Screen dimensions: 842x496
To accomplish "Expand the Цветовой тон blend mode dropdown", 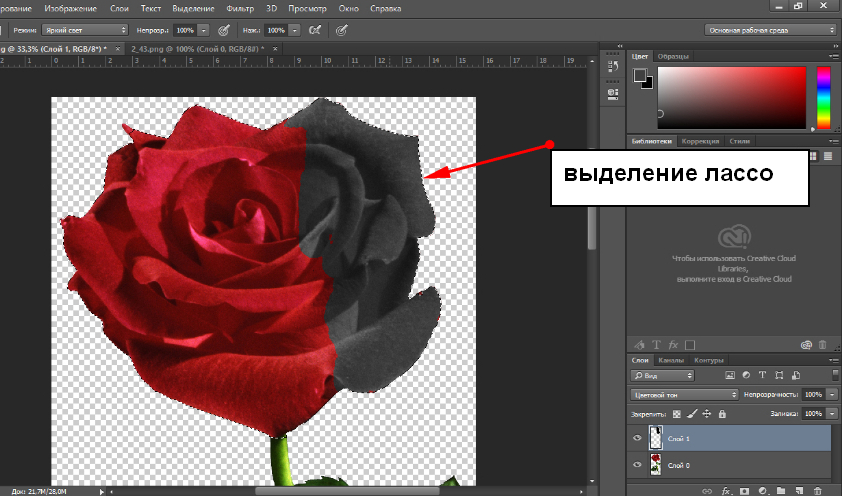I will pyautogui.click(x=683, y=395).
